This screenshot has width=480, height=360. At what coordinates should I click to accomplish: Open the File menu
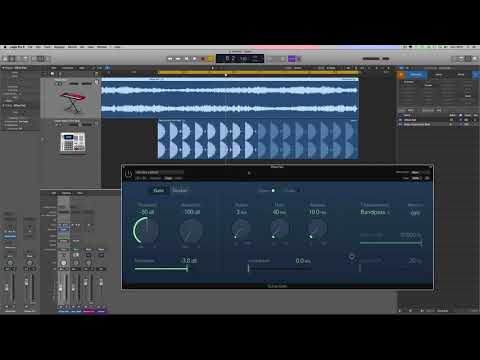click(x=30, y=47)
